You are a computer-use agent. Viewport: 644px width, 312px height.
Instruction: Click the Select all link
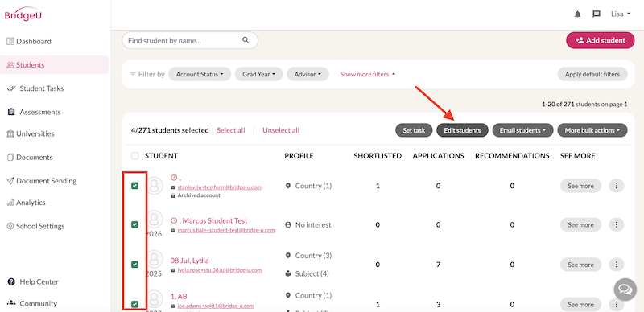point(231,130)
